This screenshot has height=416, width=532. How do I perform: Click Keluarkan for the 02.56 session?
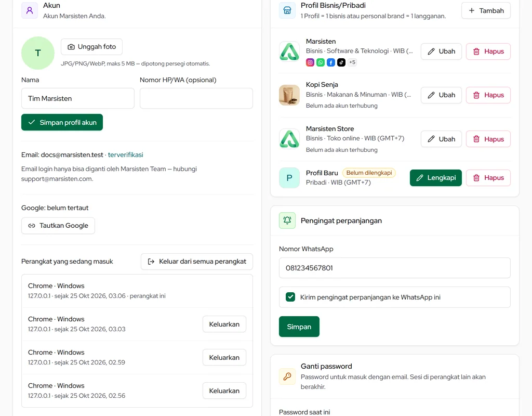coord(224,391)
